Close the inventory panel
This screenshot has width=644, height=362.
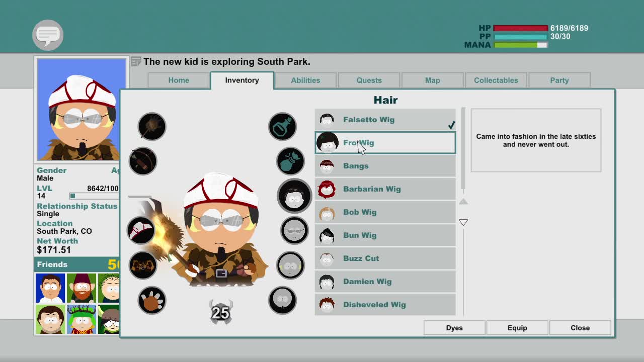[x=580, y=328]
